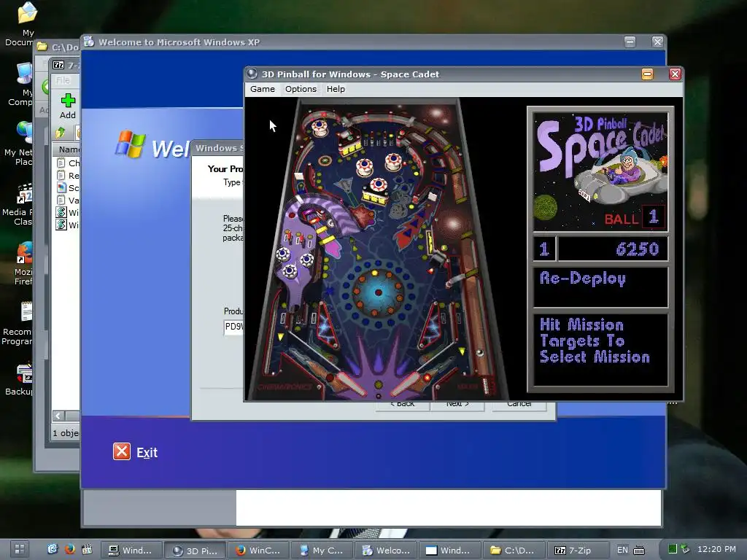The height and width of the screenshot is (560, 747).
Task: Click the Exit button in Welcome window
Action: click(135, 452)
